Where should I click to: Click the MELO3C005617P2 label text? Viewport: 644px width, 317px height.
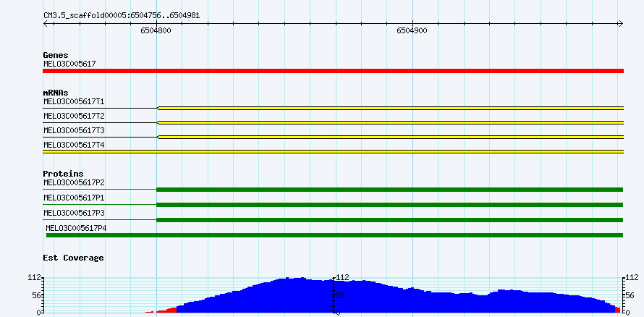point(74,182)
